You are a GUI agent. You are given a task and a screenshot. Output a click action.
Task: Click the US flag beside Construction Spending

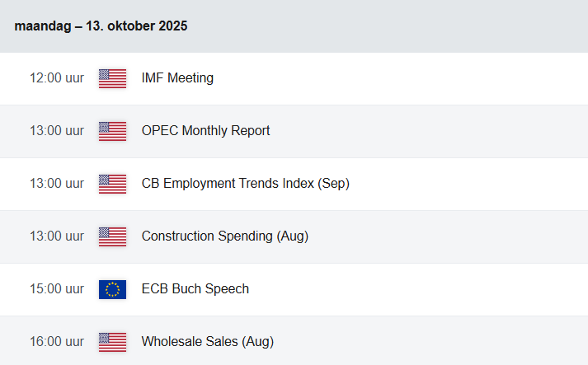(x=112, y=236)
